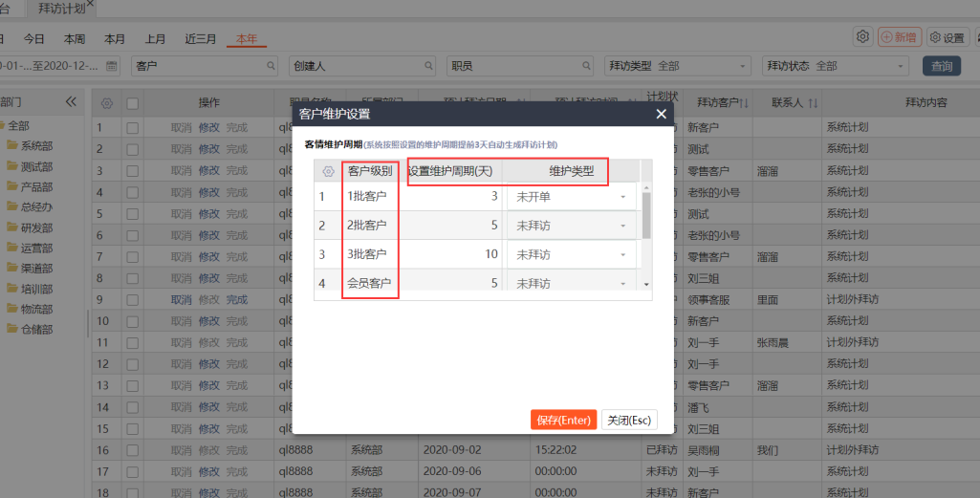
Task: Open the 系统部 department folder
Action: [36, 145]
